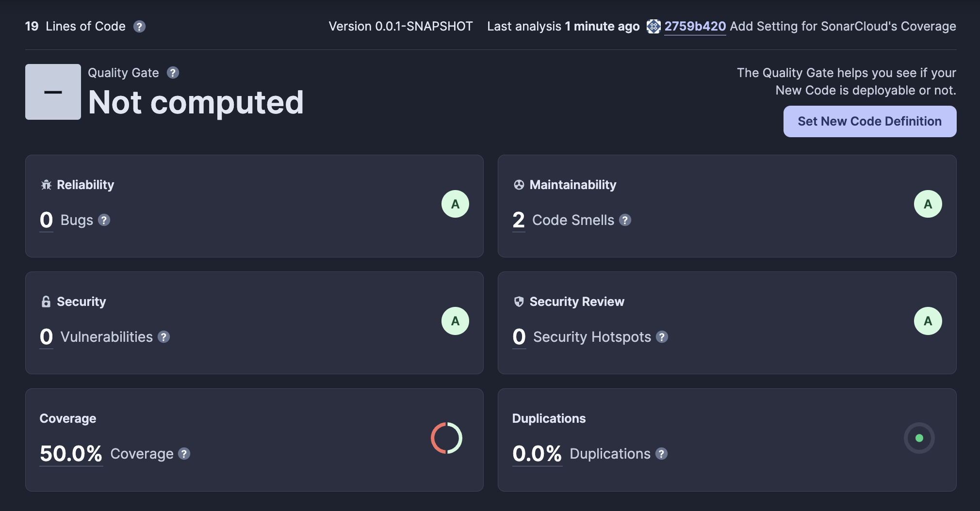View the 50.0% coverage details
Image resolution: width=980 pixels, height=511 pixels.
[x=71, y=454]
